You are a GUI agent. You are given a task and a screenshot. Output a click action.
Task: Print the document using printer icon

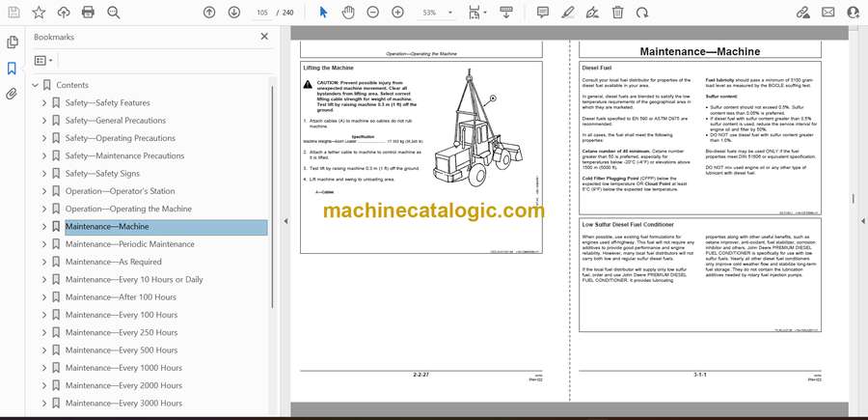[89, 13]
